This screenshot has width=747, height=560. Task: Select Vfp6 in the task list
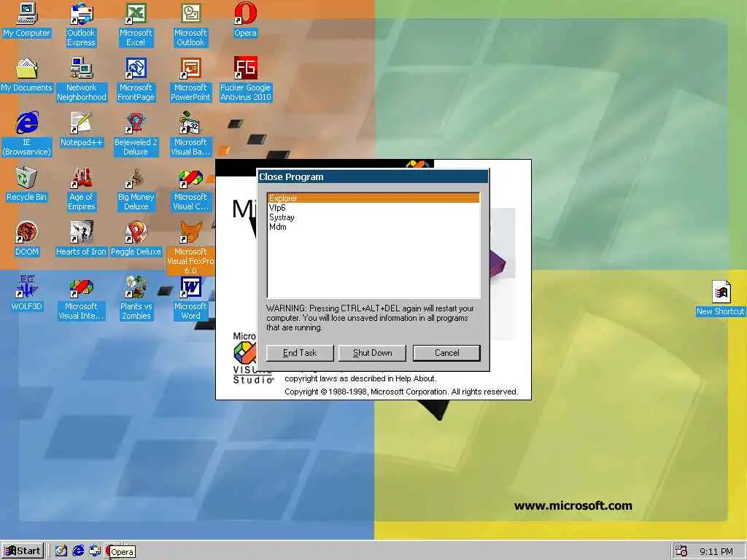tap(373, 208)
